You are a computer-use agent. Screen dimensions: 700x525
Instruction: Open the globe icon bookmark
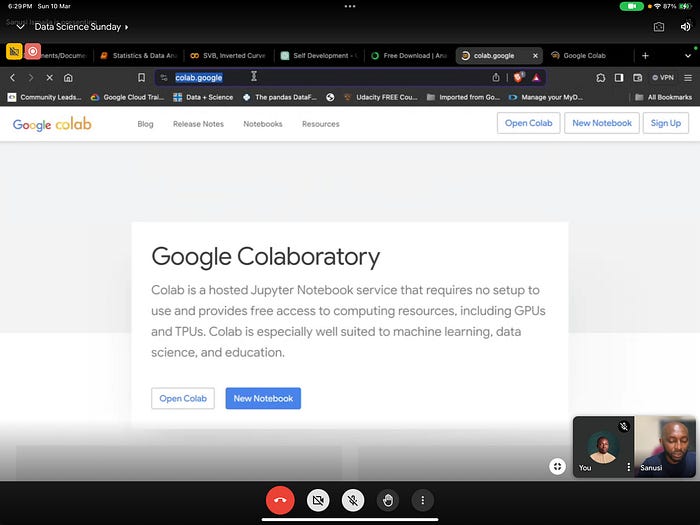330,97
